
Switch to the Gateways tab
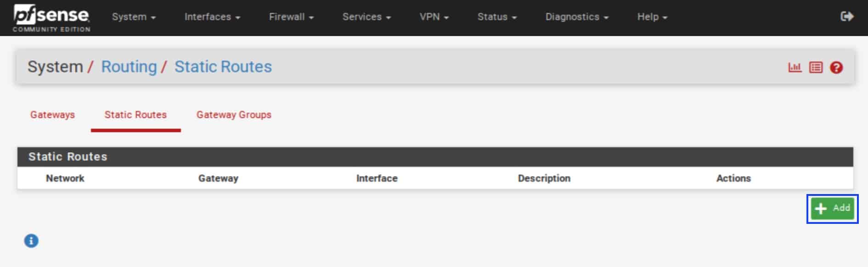52,115
